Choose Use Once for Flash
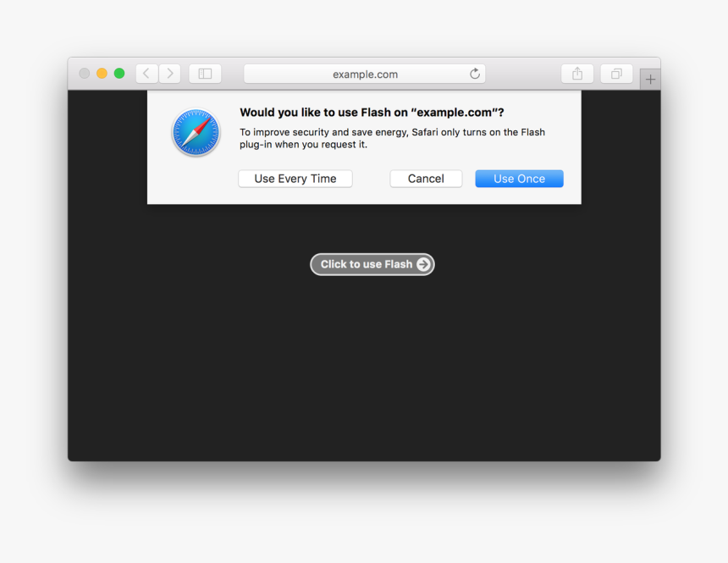Image resolution: width=728 pixels, height=563 pixels. (x=519, y=179)
